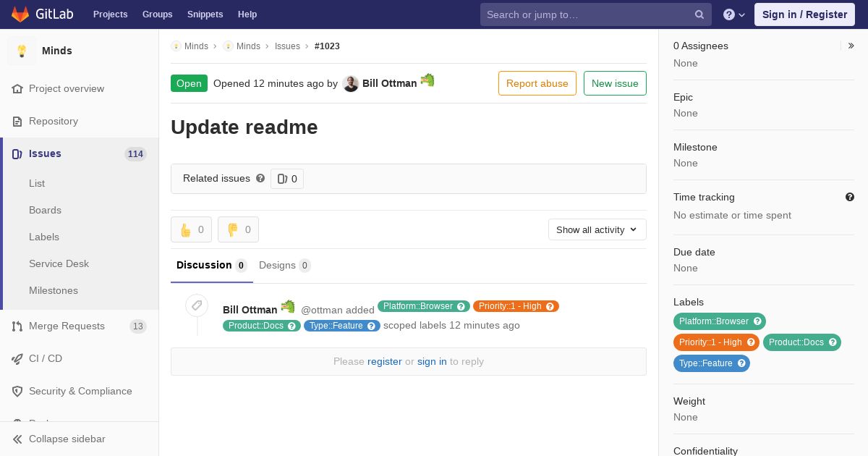Click help icon on sidebar Priority::1 - High label
Image resolution: width=868 pixels, height=456 pixels.
751,342
